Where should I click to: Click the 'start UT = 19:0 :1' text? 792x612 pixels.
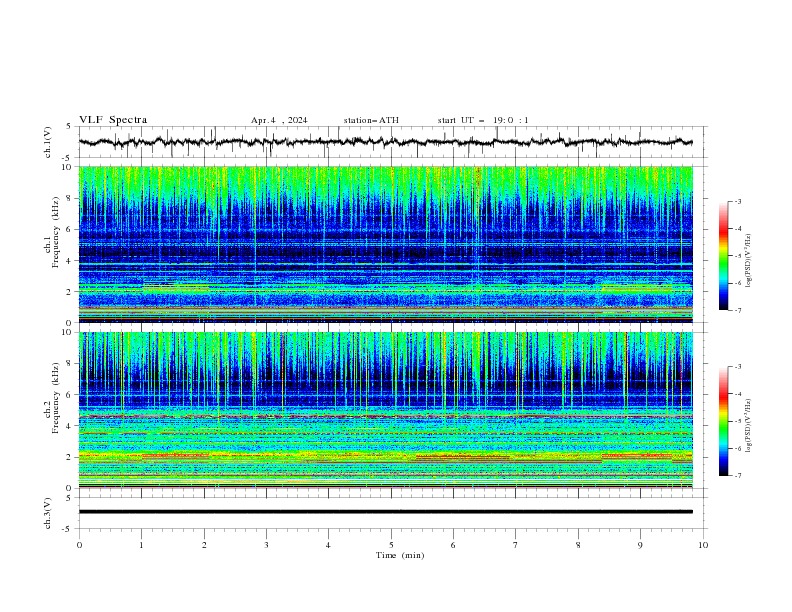(x=483, y=120)
